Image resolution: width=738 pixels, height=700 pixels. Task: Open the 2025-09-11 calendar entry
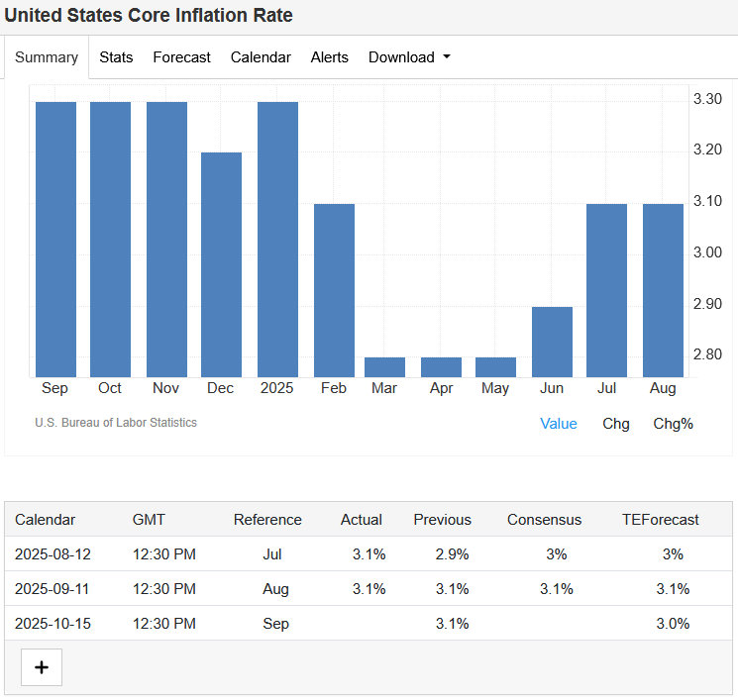[x=52, y=589]
